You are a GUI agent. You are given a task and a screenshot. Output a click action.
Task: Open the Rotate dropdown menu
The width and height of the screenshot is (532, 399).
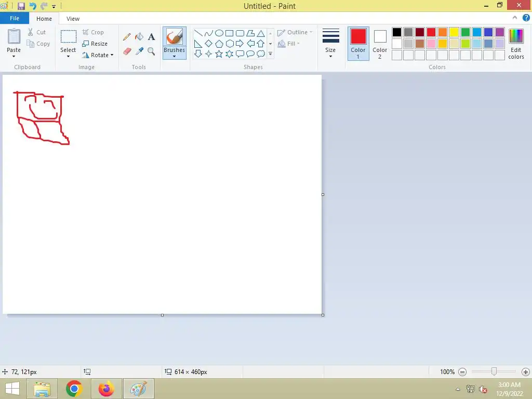(98, 55)
